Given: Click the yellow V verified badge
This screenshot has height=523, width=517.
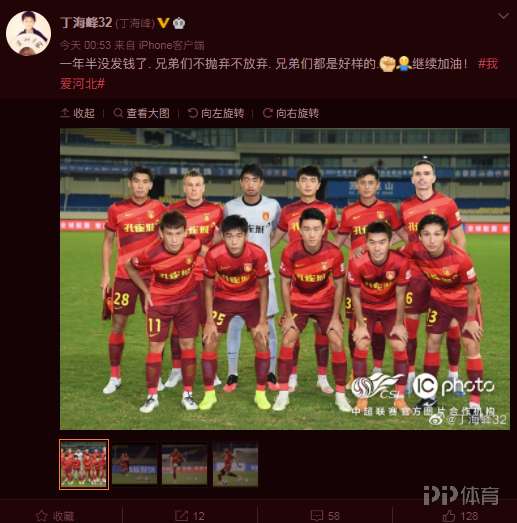Looking at the screenshot, I should point(163,23).
